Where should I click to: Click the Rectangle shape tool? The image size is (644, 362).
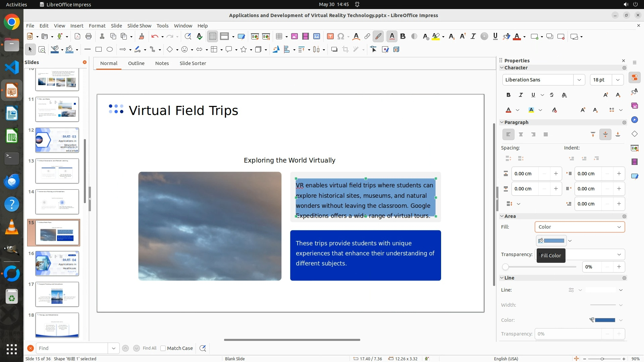click(99, 50)
